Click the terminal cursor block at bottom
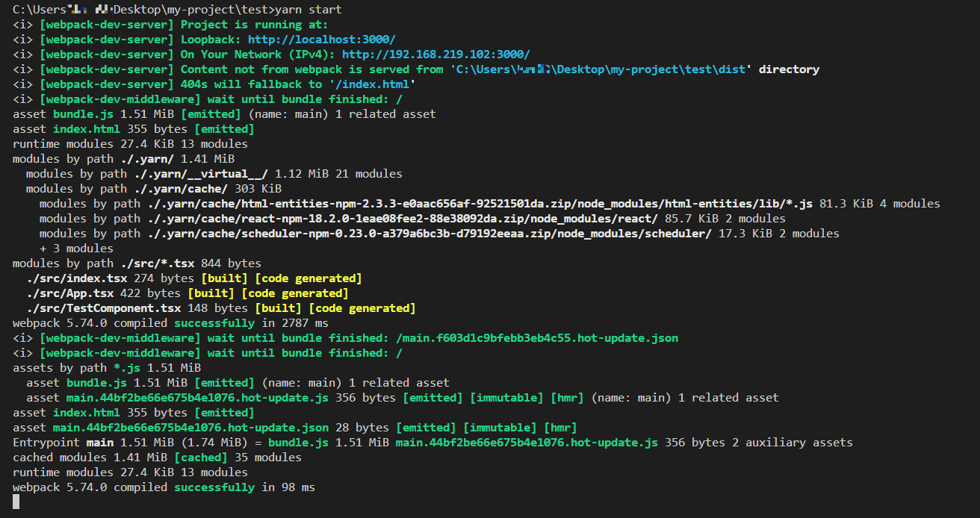The height and width of the screenshot is (518, 980). point(16,502)
